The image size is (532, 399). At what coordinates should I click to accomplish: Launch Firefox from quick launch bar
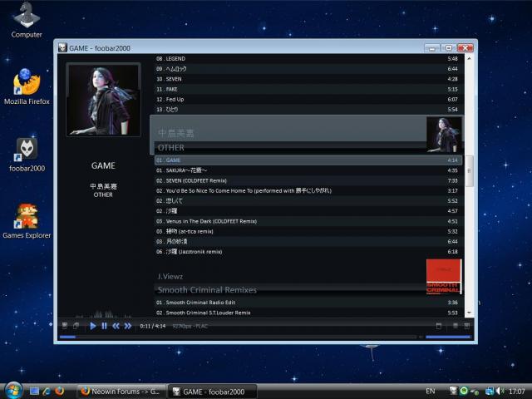59,392
